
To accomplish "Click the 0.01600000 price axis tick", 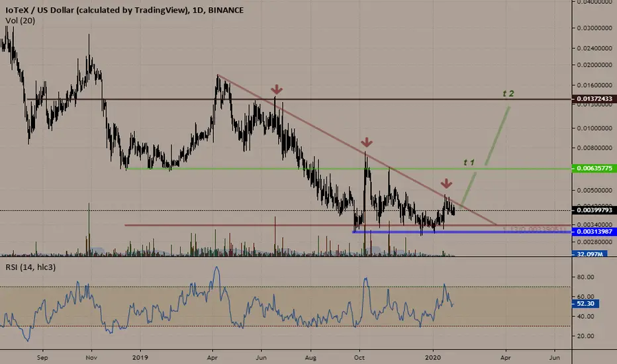I will tap(594, 85).
